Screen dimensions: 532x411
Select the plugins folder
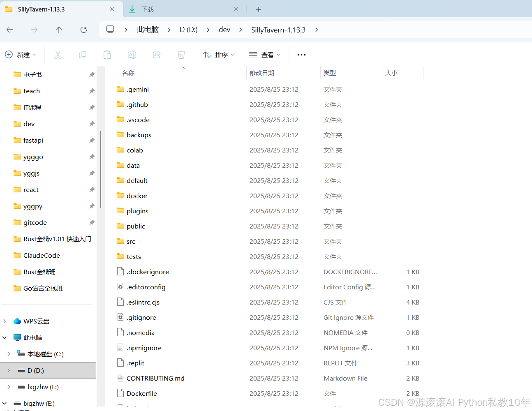pyautogui.click(x=137, y=211)
